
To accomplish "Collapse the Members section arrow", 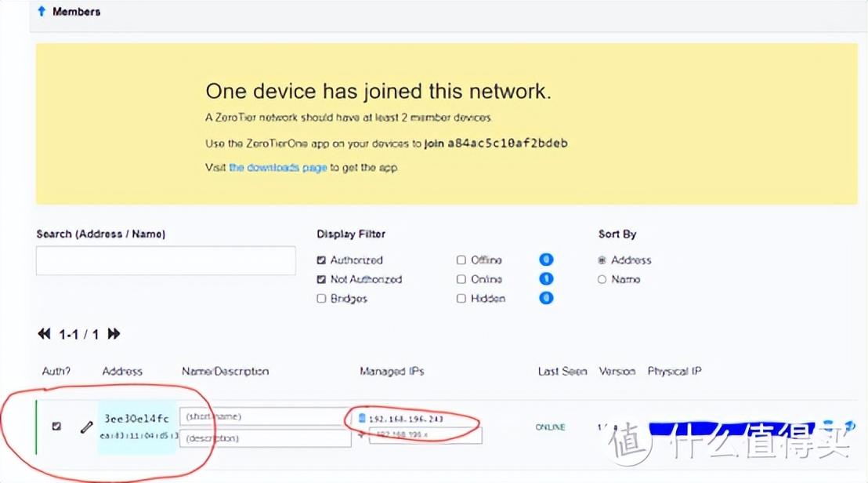I will (41, 11).
